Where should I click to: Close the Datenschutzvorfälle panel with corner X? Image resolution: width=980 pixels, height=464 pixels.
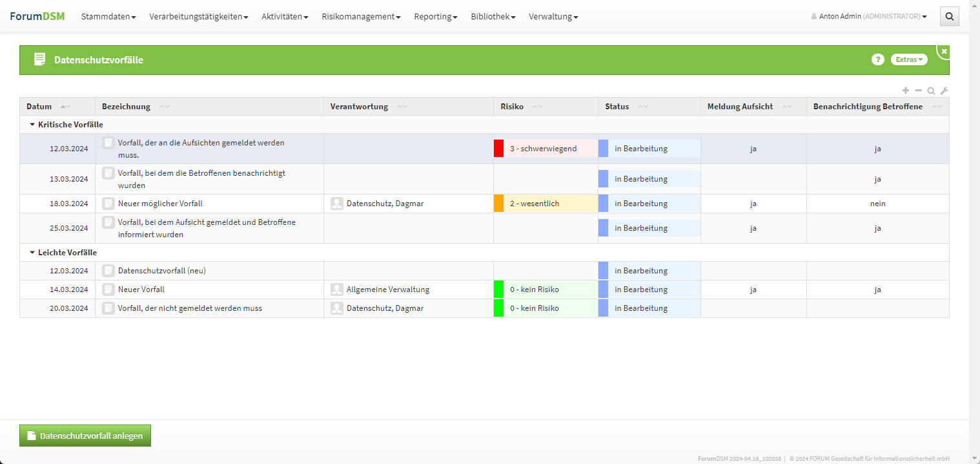click(944, 51)
